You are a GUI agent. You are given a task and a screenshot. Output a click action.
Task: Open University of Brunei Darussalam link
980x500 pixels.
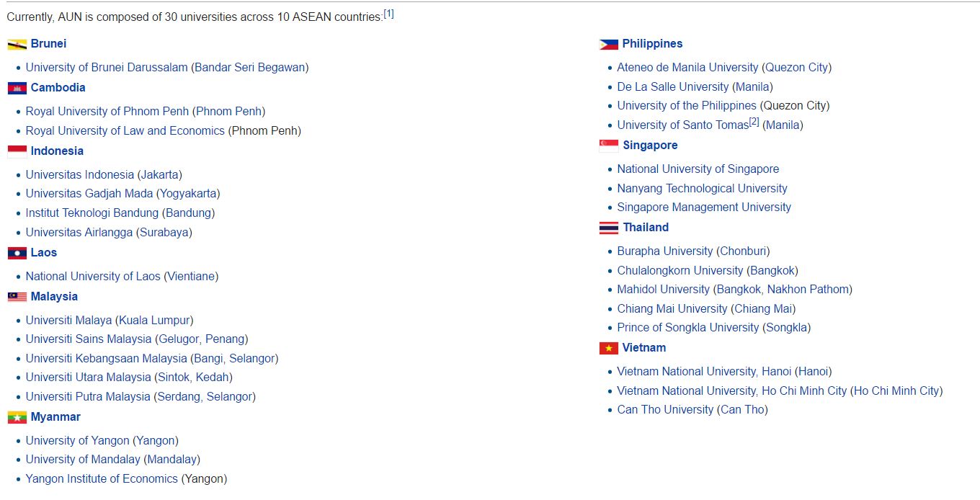[107, 68]
